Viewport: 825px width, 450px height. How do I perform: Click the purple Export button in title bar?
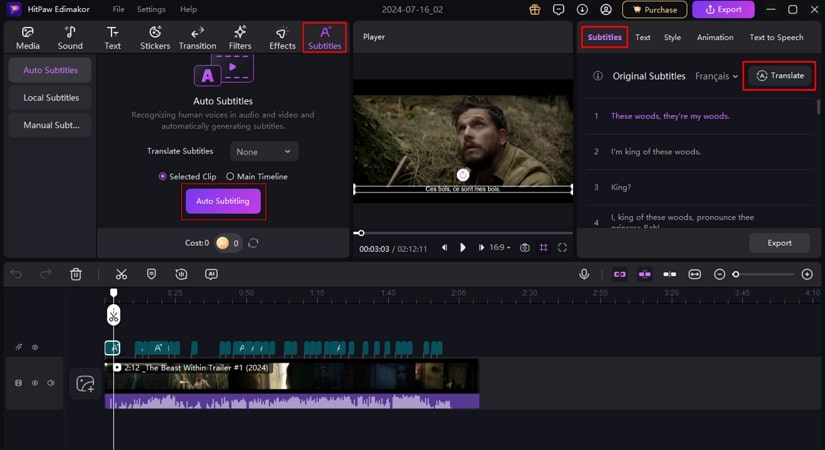tap(723, 9)
